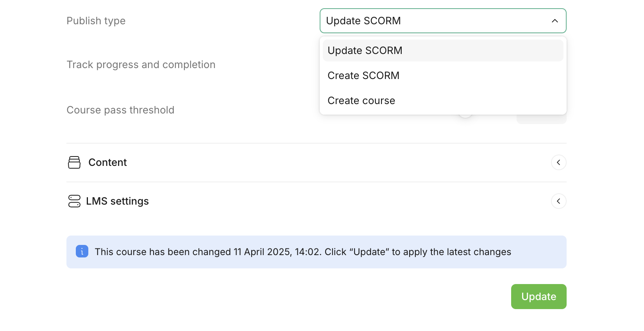Click the Course pass threshold label
Image resolution: width=644 pixels, height=331 pixels.
(x=120, y=110)
